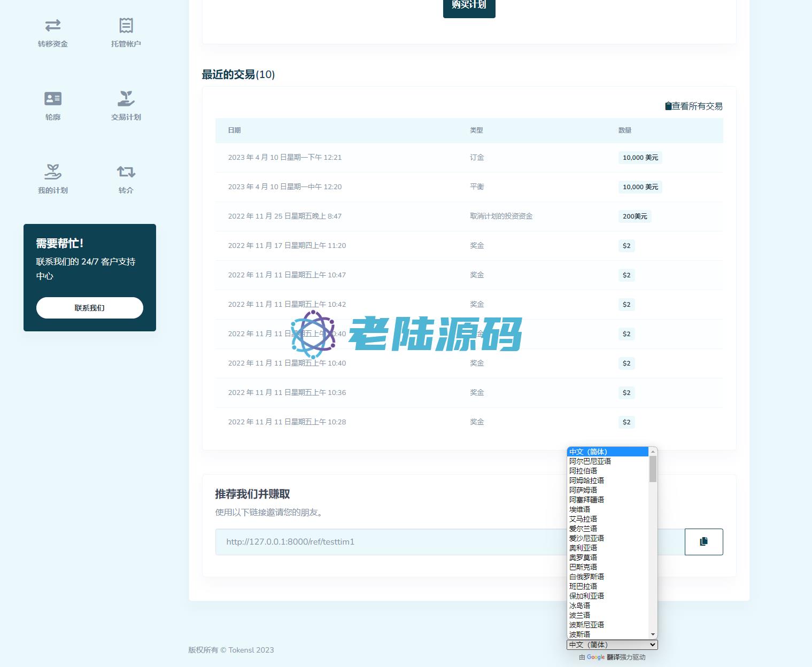Select the highlighted 中文（简体）list option
Screen dimensions: 812x667
pos(588,452)
